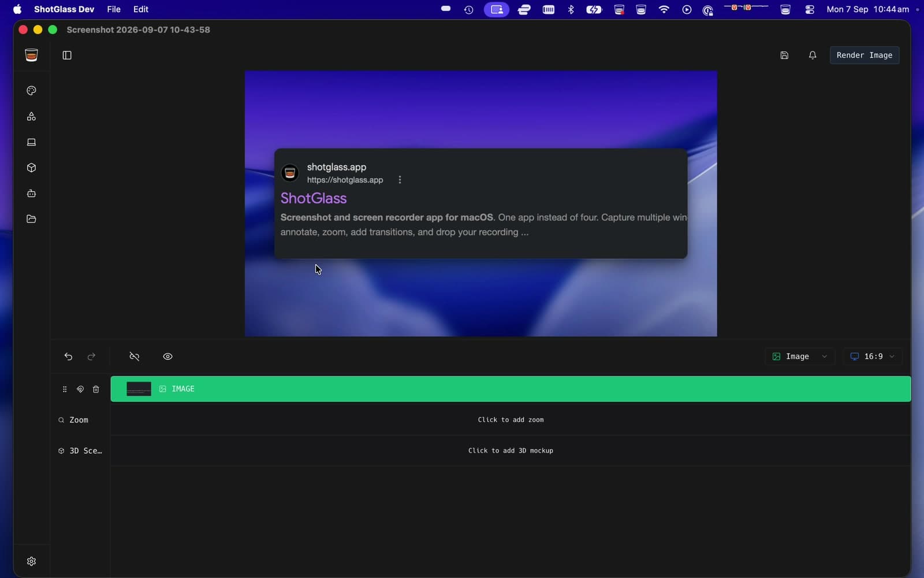Image resolution: width=924 pixels, height=578 pixels.
Task: Click the window title 'Screenshot 2026-09-07 10-43-58'
Action: [138, 29]
